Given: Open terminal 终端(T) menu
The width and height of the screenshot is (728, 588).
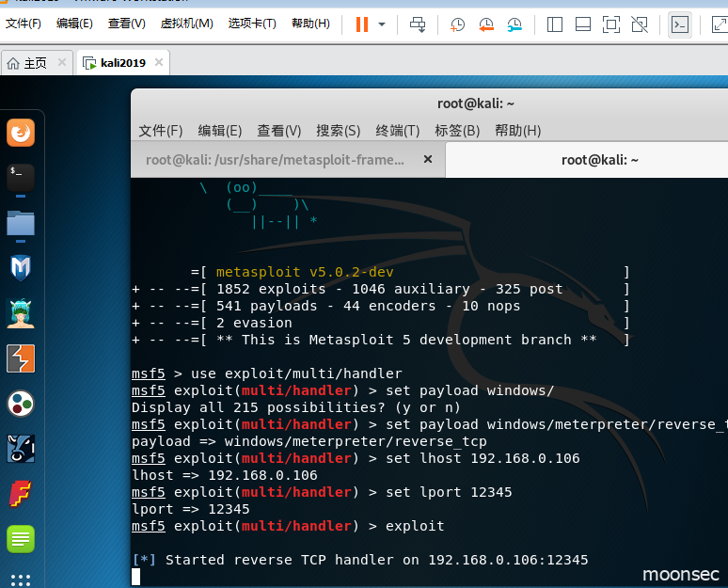Looking at the screenshot, I should tap(398, 131).
